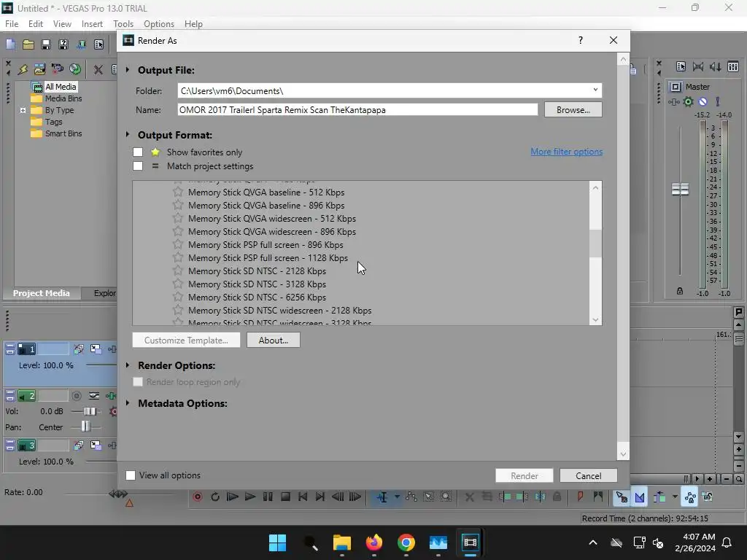
Task: Check the View all options checkbox
Action: tap(130, 475)
